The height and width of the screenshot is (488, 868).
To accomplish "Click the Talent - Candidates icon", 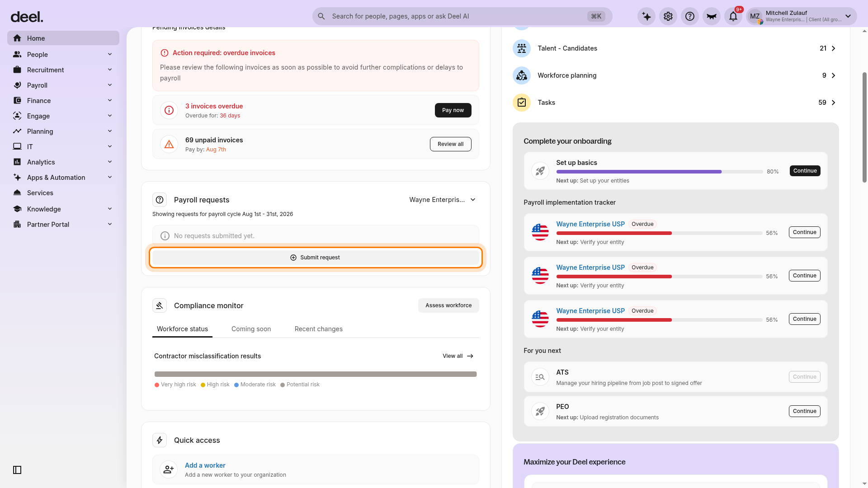I will click(x=522, y=48).
